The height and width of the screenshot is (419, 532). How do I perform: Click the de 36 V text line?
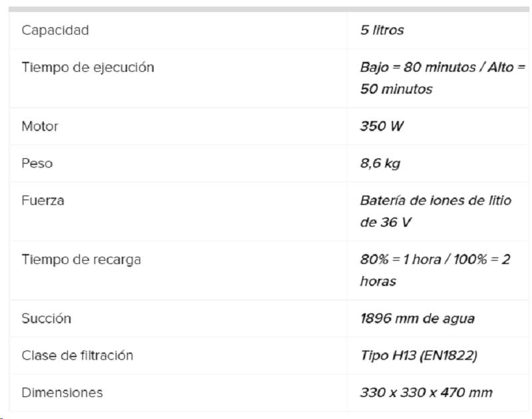pyautogui.click(x=386, y=223)
